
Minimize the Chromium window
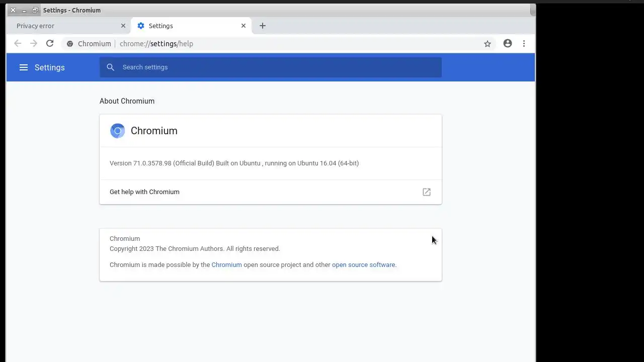(24, 10)
